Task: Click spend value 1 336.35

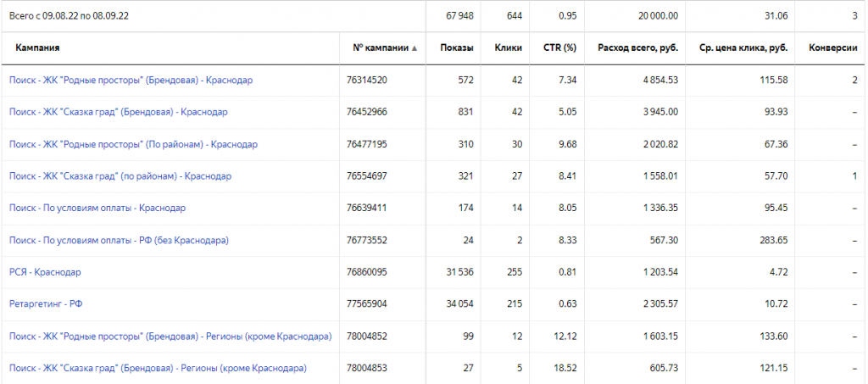Action: coord(661,209)
